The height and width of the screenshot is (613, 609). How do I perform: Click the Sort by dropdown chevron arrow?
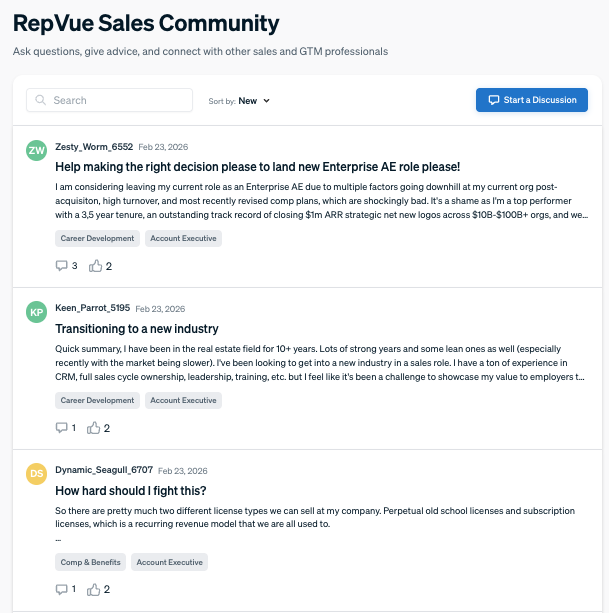click(x=266, y=101)
